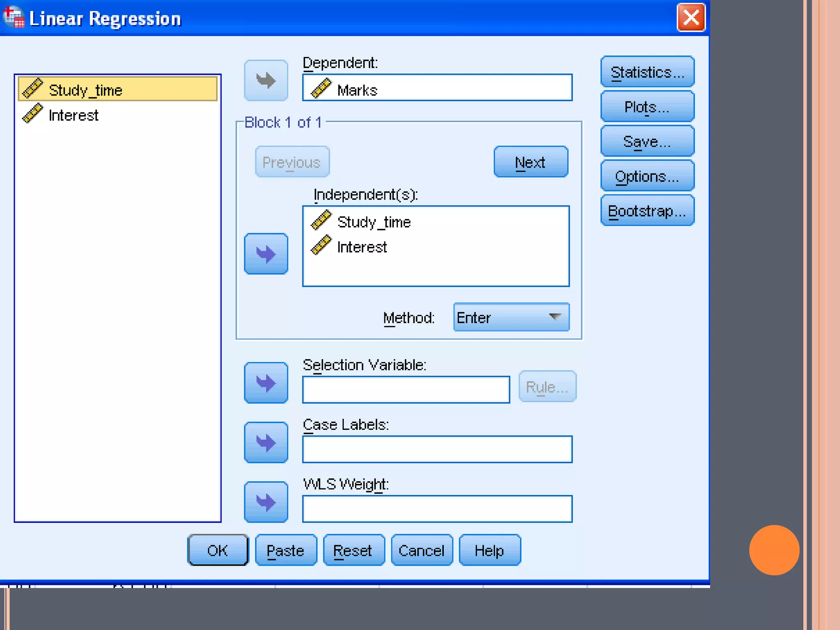Image resolution: width=840 pixels, height=630 pixels.
Task: Click arrow button beside Selection Variable field
Action: pyautogui.click(x=266, y=383)
